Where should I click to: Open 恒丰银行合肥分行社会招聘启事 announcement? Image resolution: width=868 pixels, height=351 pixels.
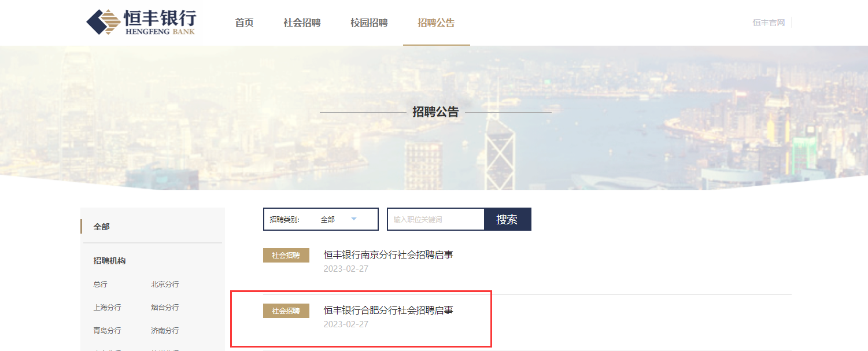coord(388,311)
